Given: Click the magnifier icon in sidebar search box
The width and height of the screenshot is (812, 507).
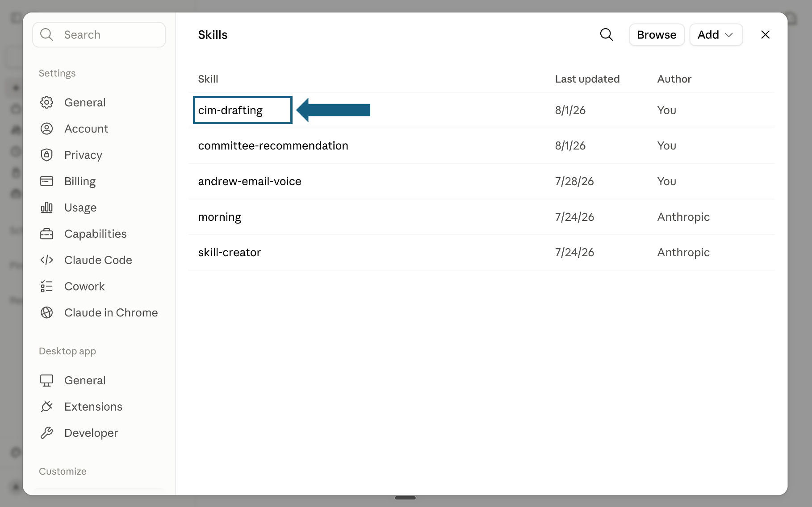Looking at the screenshot, I should [x=46, y=34].
